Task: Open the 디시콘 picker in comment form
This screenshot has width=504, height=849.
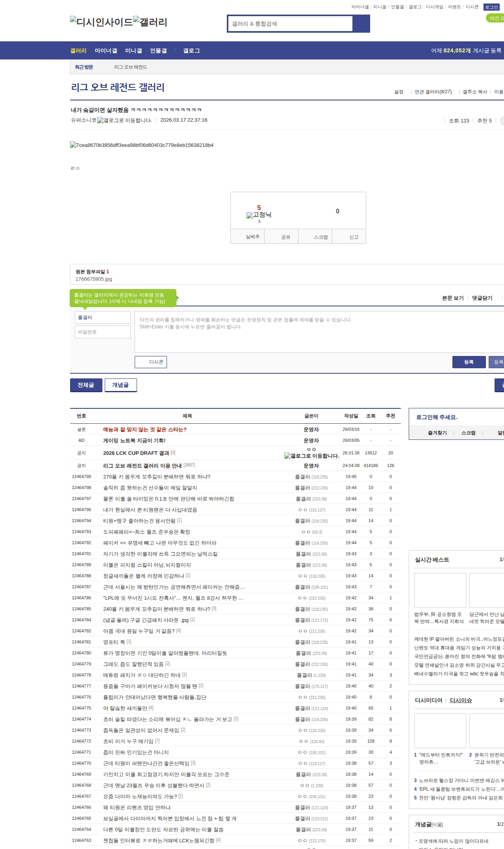Action: [x=151, y=362]
